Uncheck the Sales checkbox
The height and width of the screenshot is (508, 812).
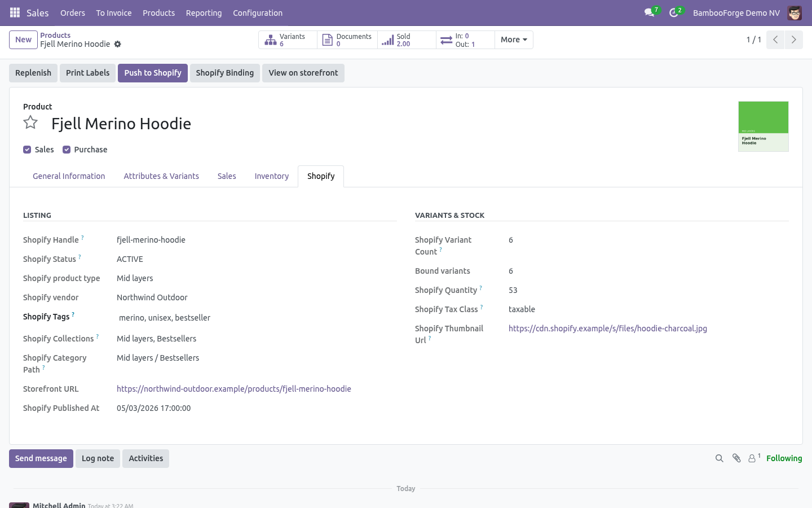(x=27, y=150)
